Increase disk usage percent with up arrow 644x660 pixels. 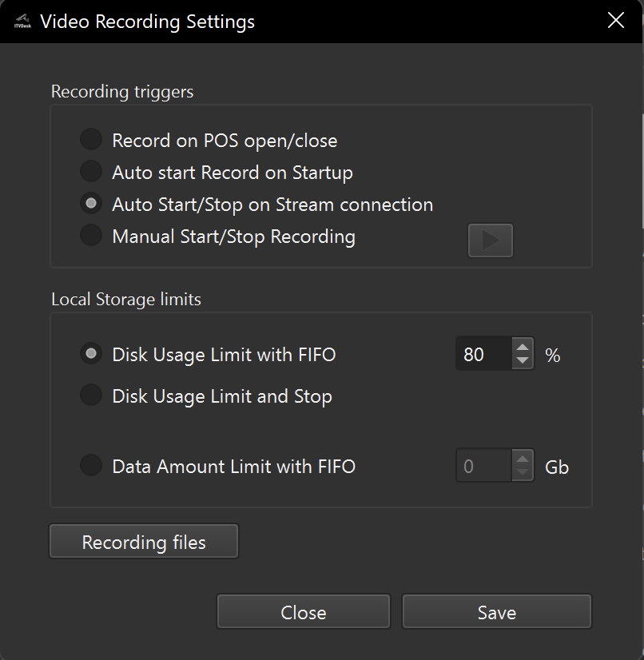523,347
